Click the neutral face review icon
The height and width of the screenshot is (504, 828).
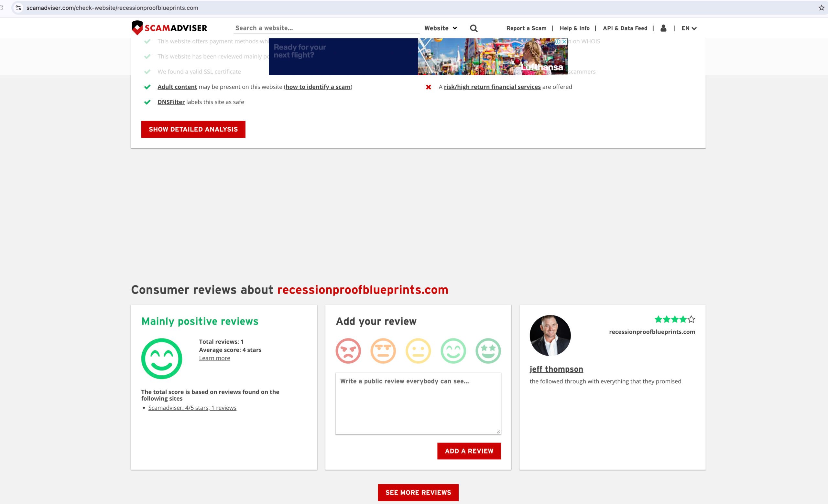pyautogui.click(x=418, y=350)
